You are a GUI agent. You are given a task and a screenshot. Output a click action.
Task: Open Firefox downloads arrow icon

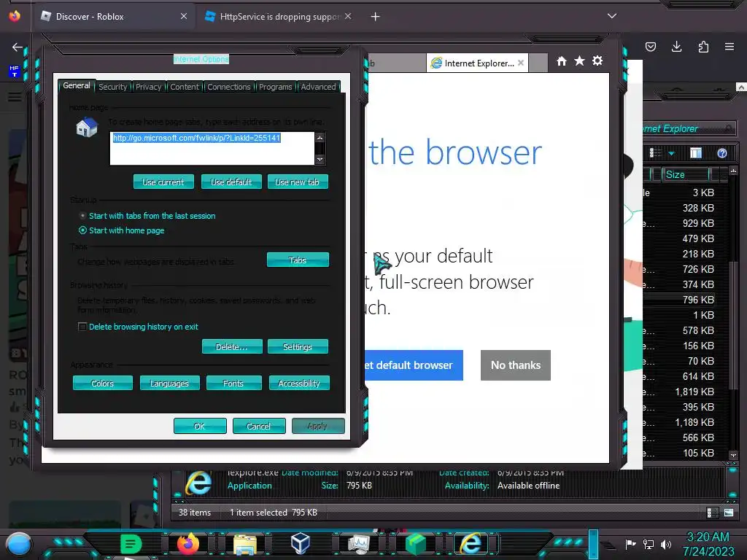pos(676,47)
